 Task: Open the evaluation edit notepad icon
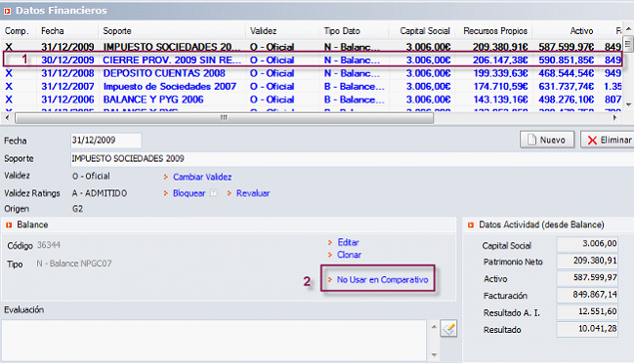coord(448,329)
